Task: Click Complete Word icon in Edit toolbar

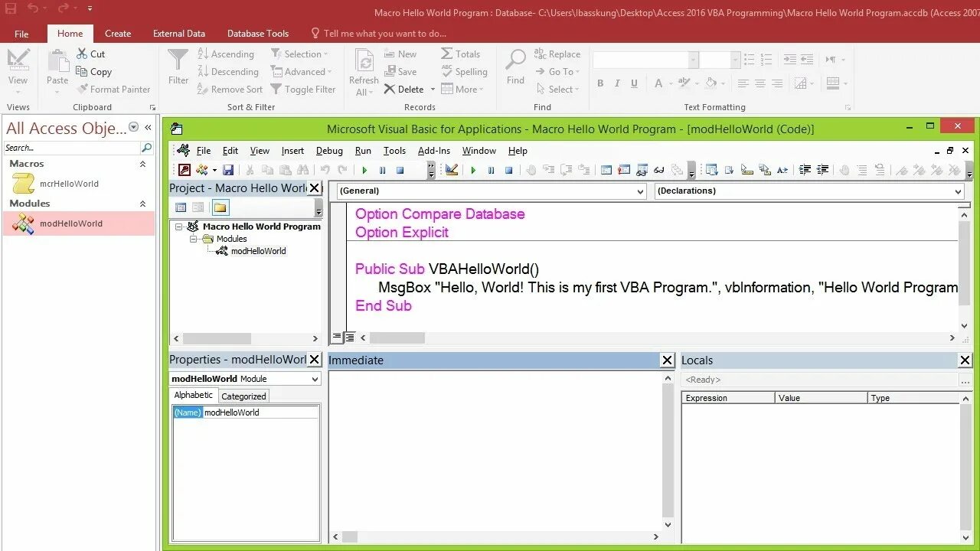Action: tap(782, 170)
